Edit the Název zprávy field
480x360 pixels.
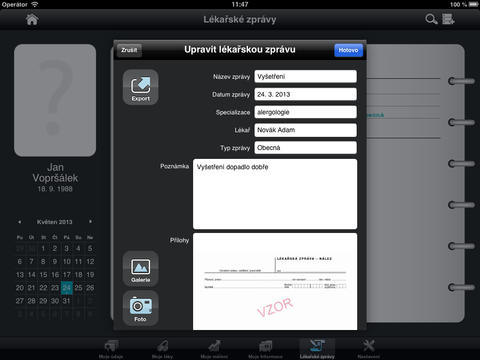tap(305, 76)
